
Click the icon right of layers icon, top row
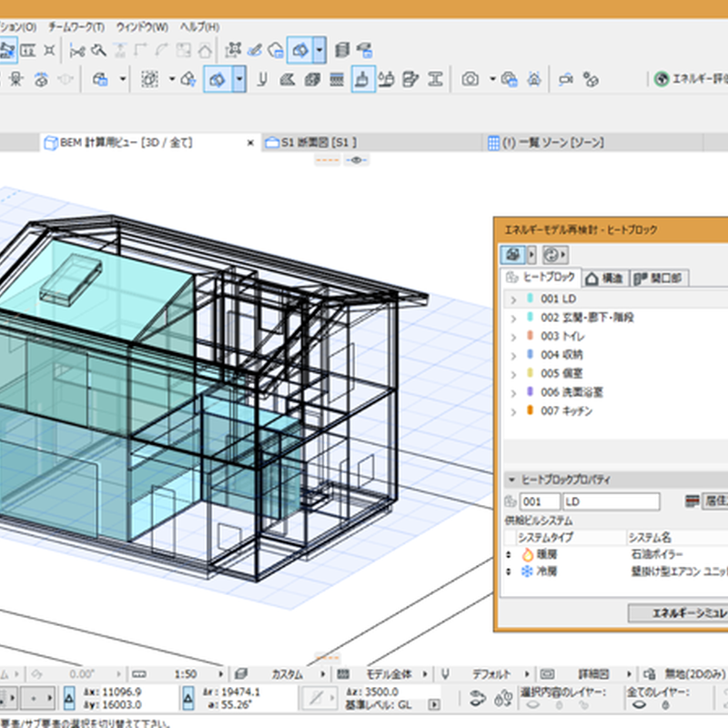click(x=365, y=50)
